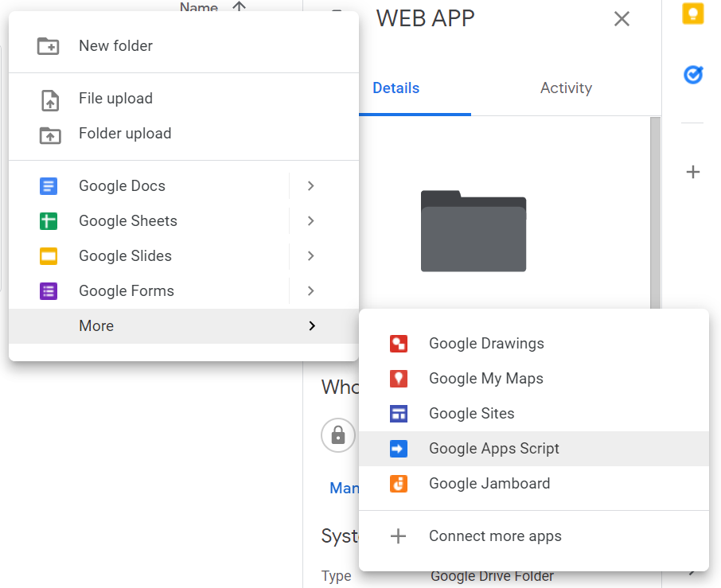The image size is (721, 588).
Task: Click the Folder upload icon
Action: (x=50, y=135)
